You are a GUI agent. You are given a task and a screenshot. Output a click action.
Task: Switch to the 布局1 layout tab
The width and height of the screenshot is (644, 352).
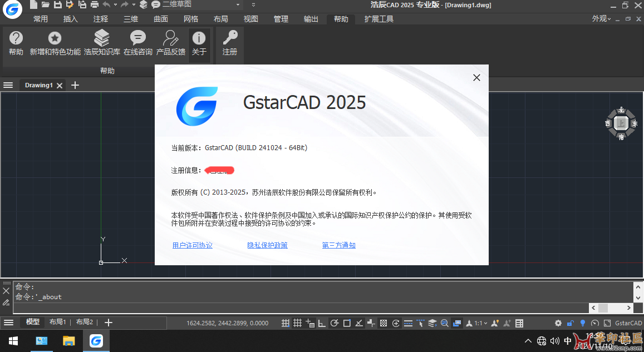tap(57, 322)
